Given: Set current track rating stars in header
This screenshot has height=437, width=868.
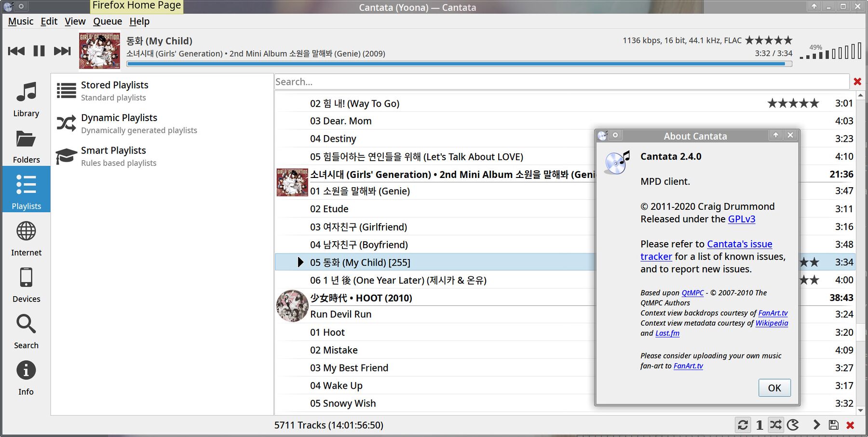Looking at the screenshot, I should pyautogui.click(x=769, y=40).
